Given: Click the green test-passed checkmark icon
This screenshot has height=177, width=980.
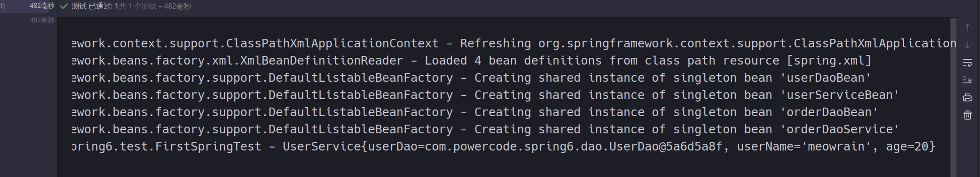Looking at the screenshot, I should (64, 6).
